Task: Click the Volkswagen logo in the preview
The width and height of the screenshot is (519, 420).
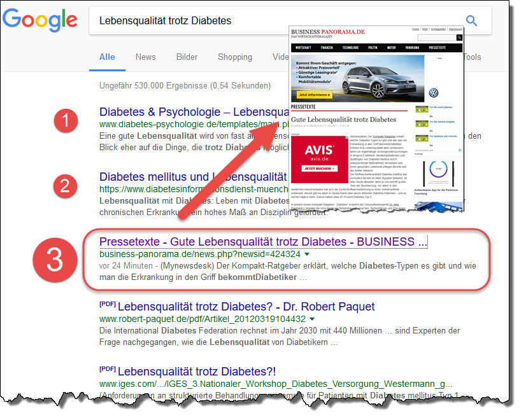Action: 434,93
